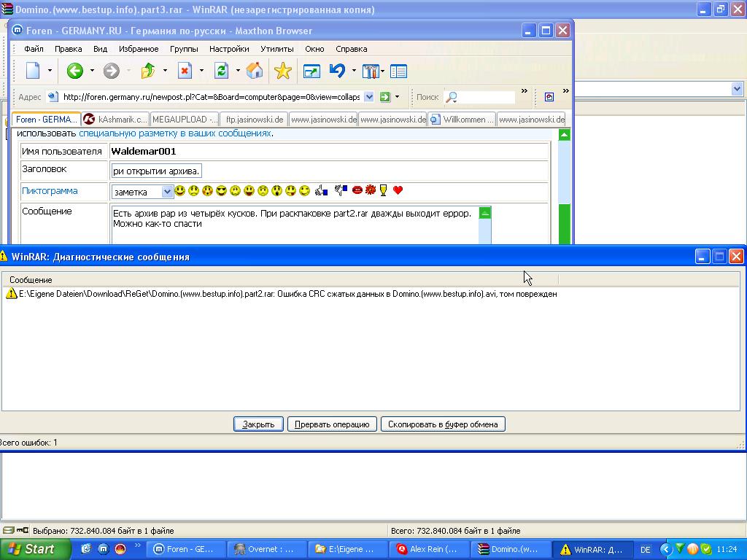Launch Maxthon from the quick launch bar

tap(104, 549)
